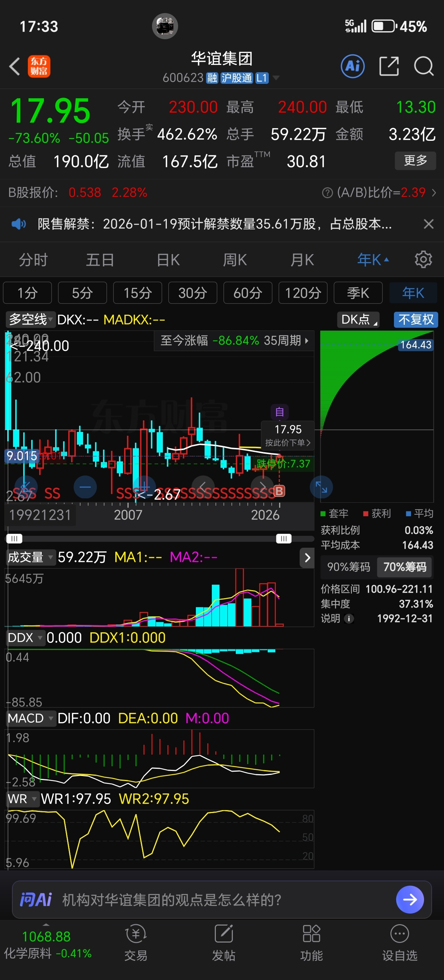The width and height of the screenshot is (444, 980).
Task: Tap the 问Ai question input field
Action: coord(222,899)
